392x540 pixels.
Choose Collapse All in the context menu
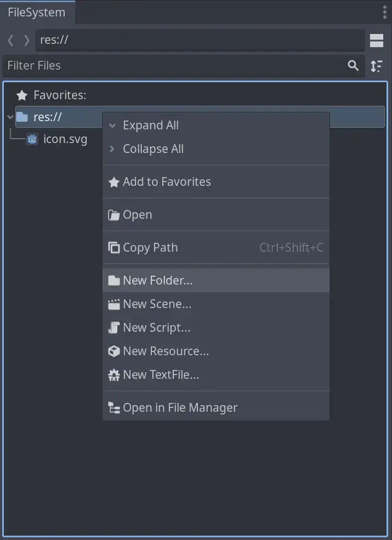coord(216,149)
